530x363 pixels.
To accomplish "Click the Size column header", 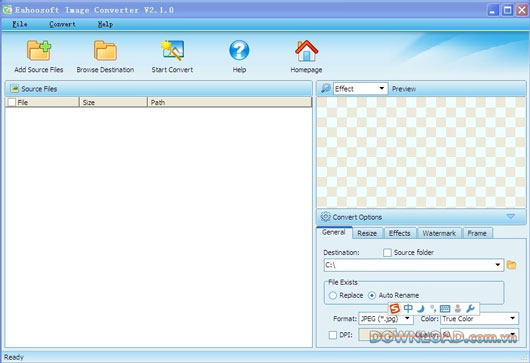I will point(113,102).
